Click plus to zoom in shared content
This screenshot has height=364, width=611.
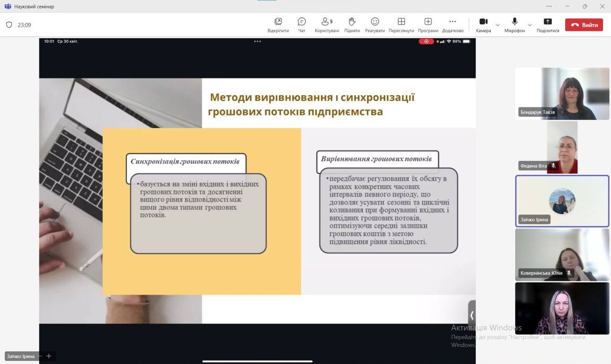pos(49,356)
